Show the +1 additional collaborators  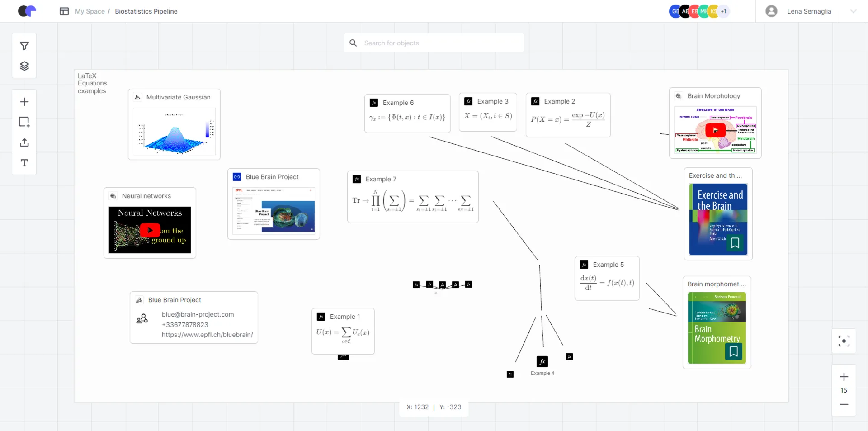click(724, 11)
